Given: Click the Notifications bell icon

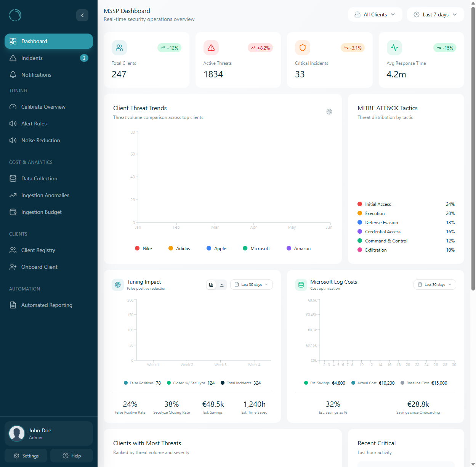Looking at the screenshot, I should (x=13, y=75).
